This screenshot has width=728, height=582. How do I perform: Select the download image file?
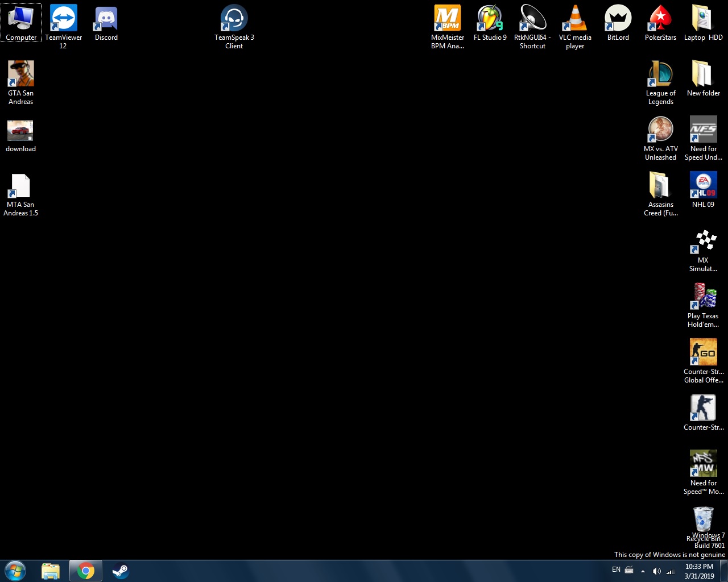(x=21, y=136)
